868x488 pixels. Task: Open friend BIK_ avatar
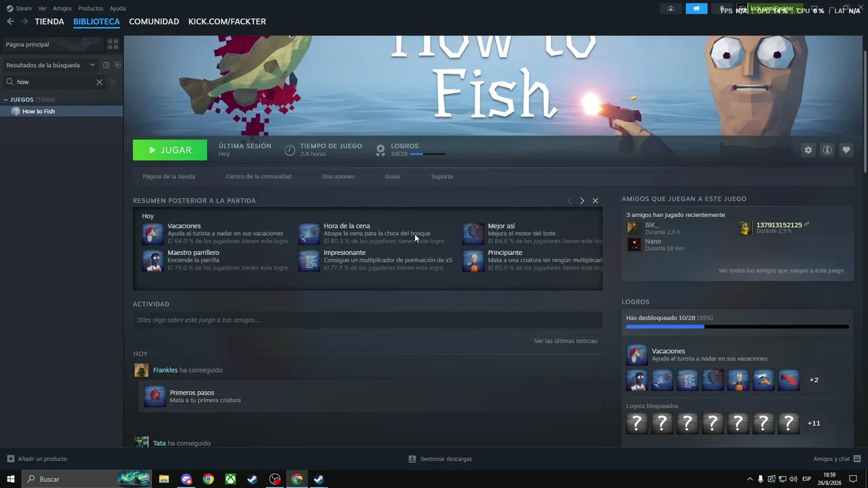coord(634,228)
